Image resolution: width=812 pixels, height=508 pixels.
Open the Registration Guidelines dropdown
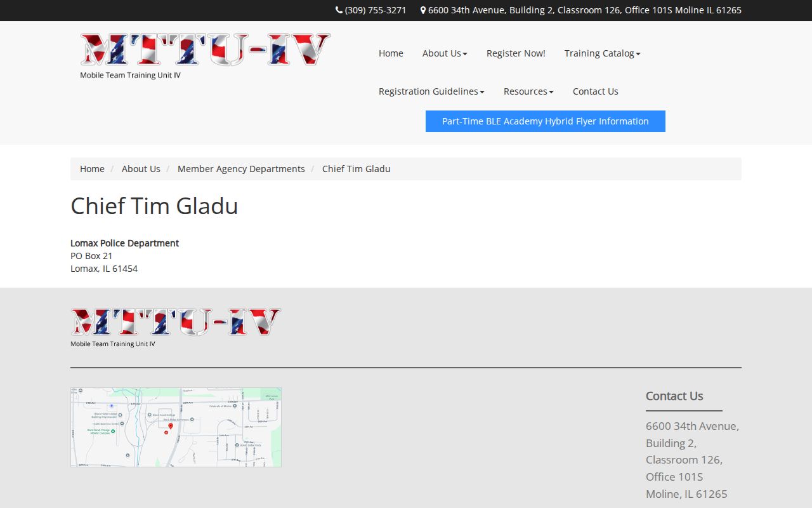431,91
